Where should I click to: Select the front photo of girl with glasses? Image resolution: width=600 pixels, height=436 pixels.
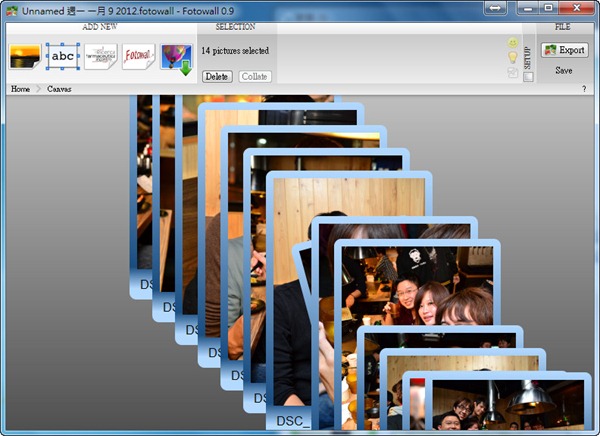(415, 295)
